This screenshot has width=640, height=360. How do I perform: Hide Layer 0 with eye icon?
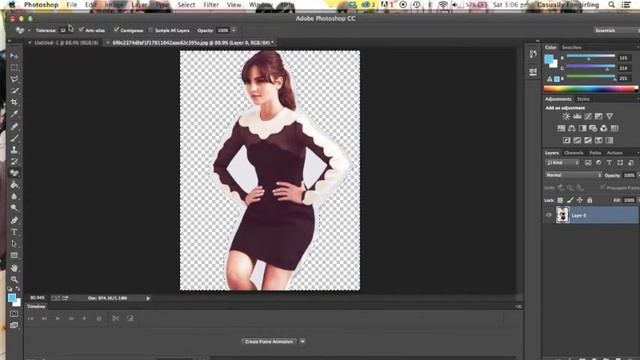point(549,215)
